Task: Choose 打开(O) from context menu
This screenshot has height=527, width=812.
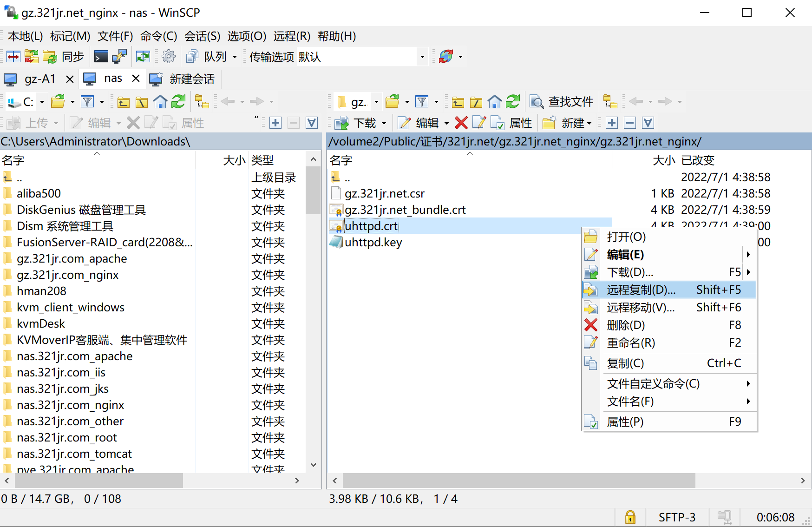Action: click(669, 237)
